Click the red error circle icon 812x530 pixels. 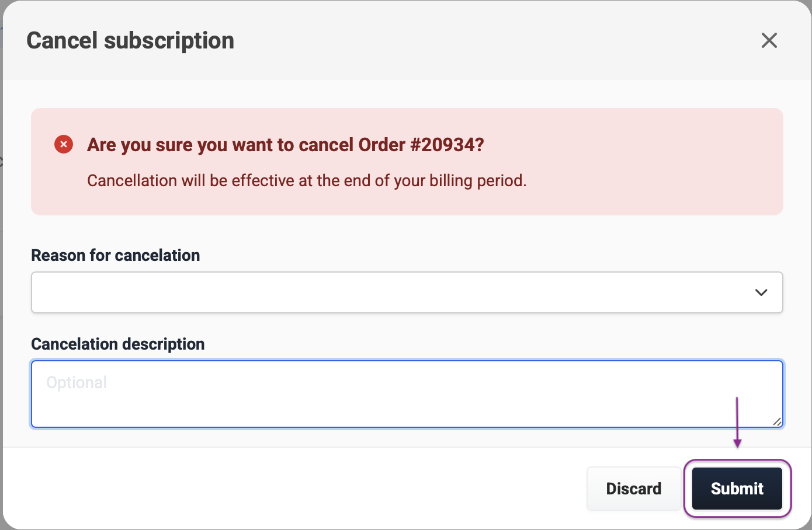click(x=64, y=144)
